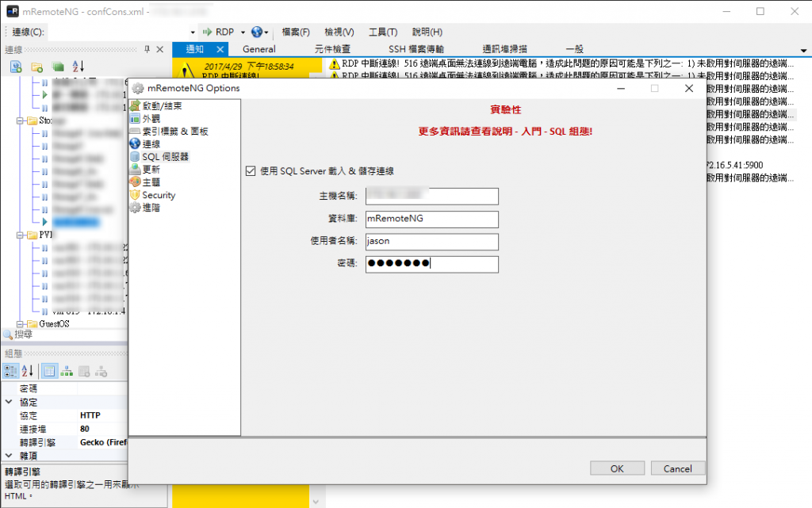Switch to the 元件檢查 tab

click(332, 49)
